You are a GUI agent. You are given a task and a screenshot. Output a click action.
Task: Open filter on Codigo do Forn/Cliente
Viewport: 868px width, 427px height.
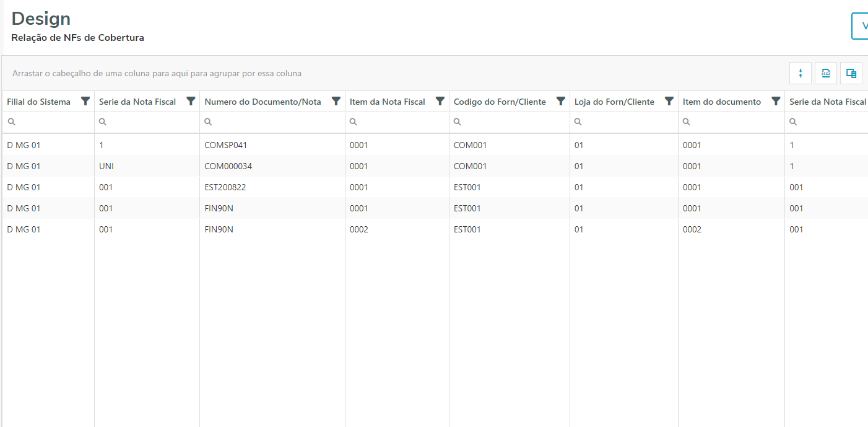coord(561,101)
